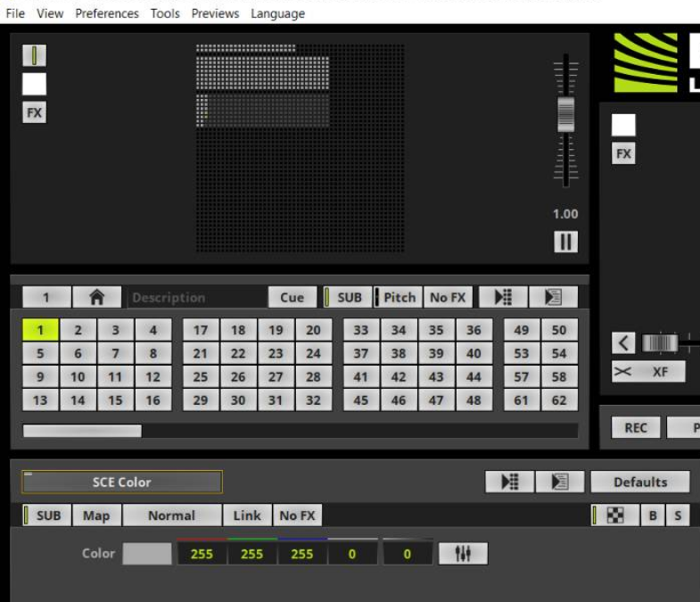This screenshot has height=602, width=700.
Task: Click the home icon in storage bar
Action: [x=96, y=298]
